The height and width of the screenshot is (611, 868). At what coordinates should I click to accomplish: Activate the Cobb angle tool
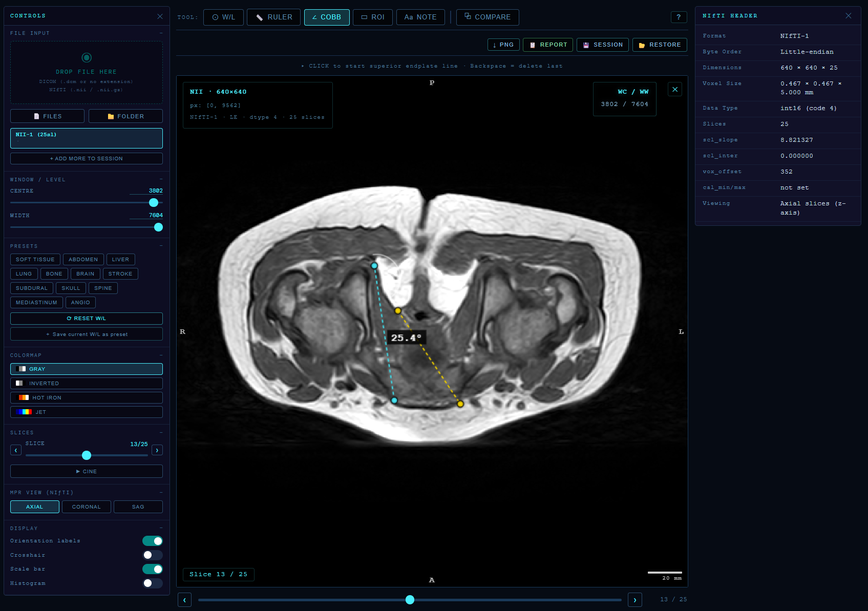327,17
